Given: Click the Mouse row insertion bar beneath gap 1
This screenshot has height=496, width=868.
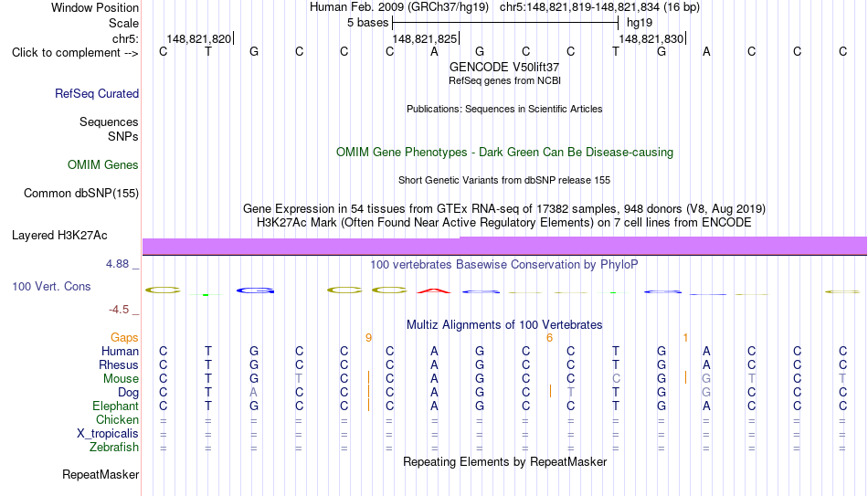Looking at the screenshot, I should tap(686, 377).
